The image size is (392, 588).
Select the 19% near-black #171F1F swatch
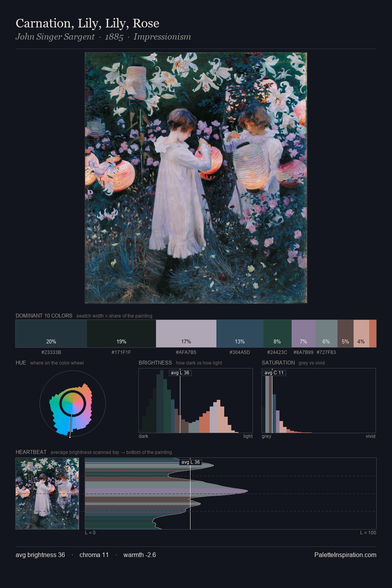click(x=122, y=334)
